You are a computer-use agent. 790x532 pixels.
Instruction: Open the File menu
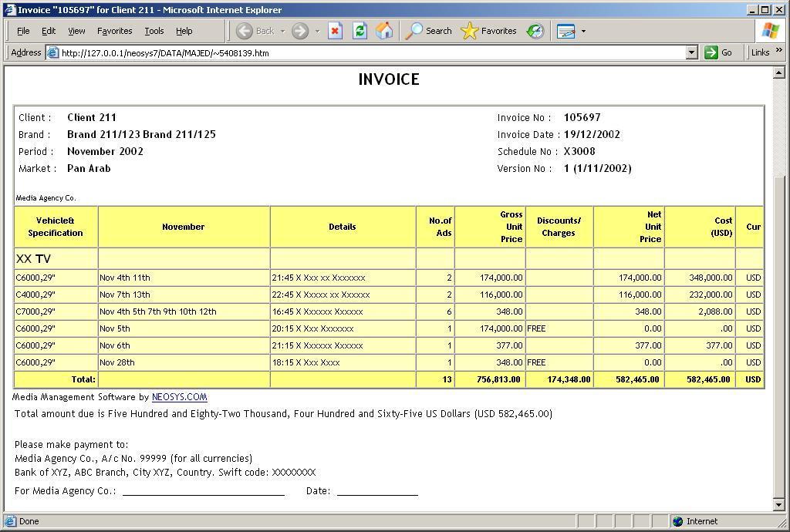point(23,31)
